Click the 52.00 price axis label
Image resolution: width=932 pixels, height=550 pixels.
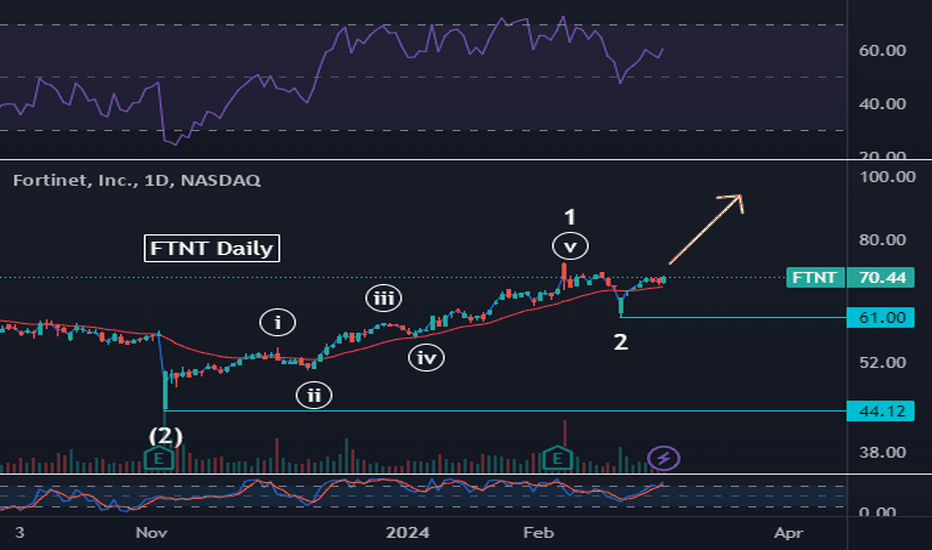tap(882, 362)
